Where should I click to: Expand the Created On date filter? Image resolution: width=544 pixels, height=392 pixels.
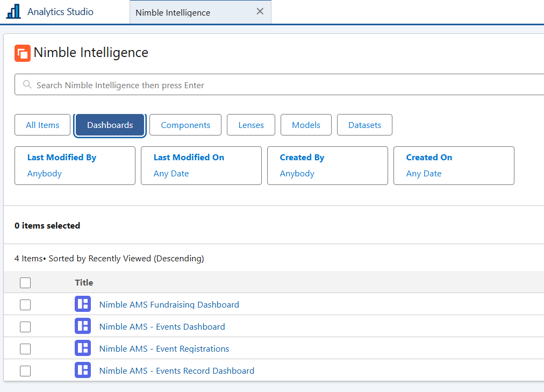point(454,166)
